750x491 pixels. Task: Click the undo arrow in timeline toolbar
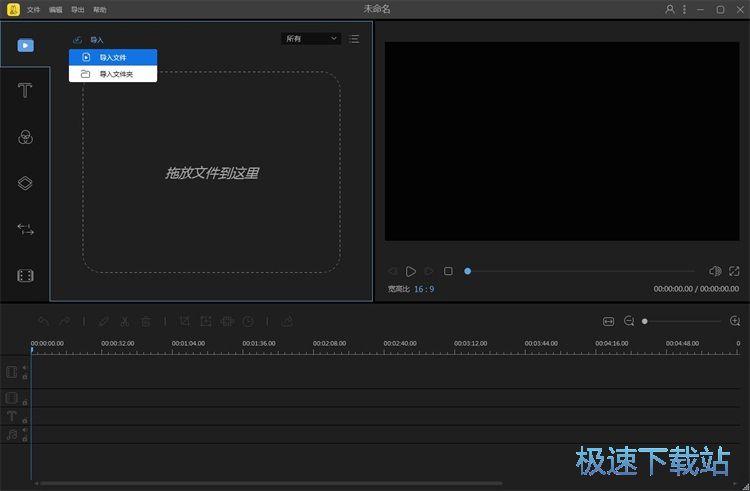(44, 321)
